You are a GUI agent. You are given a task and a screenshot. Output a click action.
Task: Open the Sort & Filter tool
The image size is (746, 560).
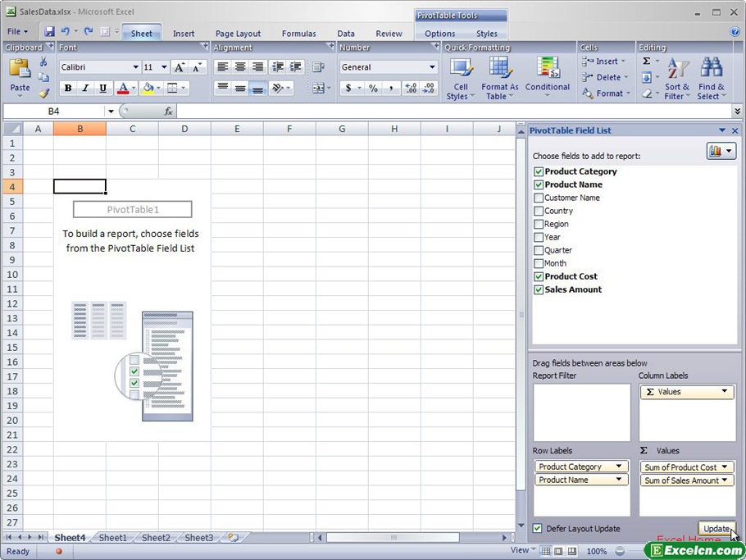tap(677, 79)
